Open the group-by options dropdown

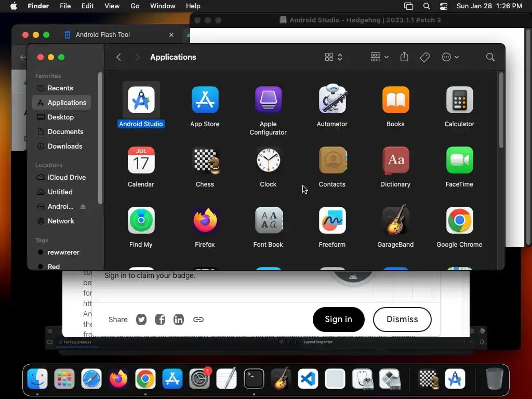tap(379, 57)
